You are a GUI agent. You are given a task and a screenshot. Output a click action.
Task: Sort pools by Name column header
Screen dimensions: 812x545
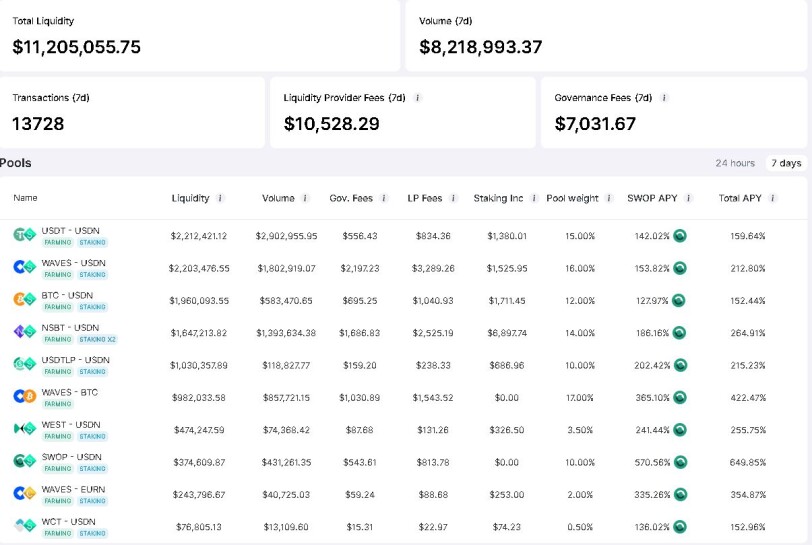click(x=25, y=198)
